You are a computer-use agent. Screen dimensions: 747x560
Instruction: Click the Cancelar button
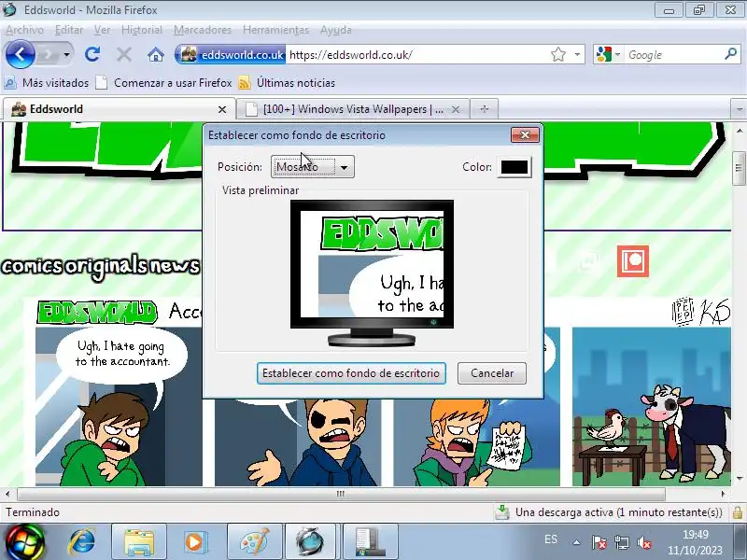[492, 373]
